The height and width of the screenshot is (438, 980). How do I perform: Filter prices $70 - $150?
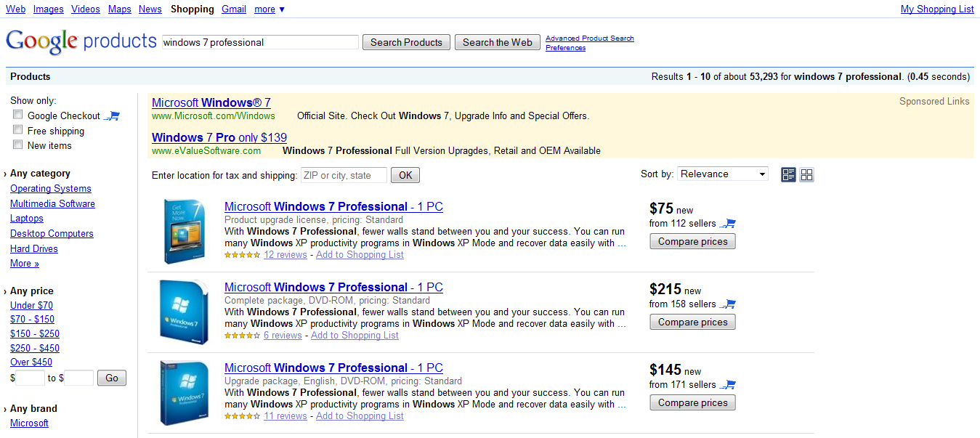click(x=32, y=320)
